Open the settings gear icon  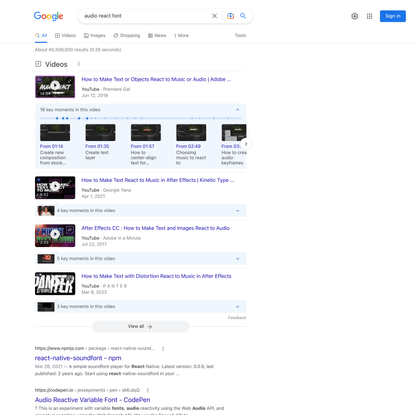[355, 16]
